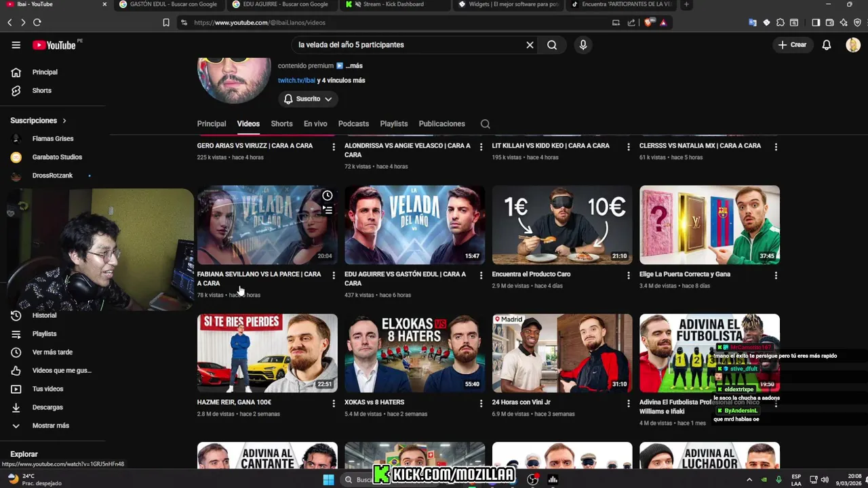This screenshot has height=488, width=868.
Task: Go back in the browser
Action: [x=9, y=22]
